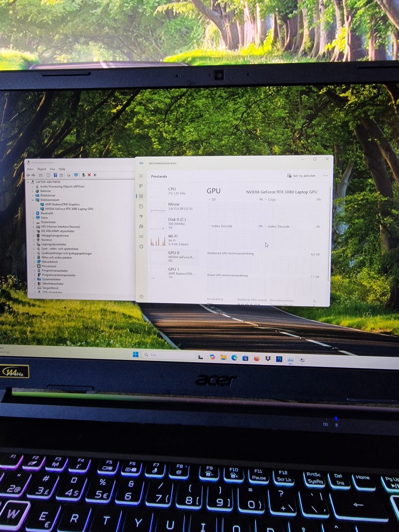Image resolution: width=399 pixels, height=532 pixels.
Task: Expand the Diskenheter category
Action: coord(33,222)
